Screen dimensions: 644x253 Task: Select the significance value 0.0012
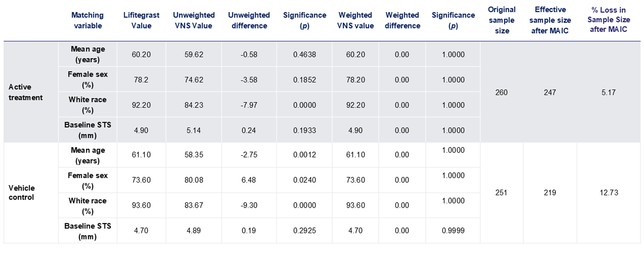tap(305, 155)
